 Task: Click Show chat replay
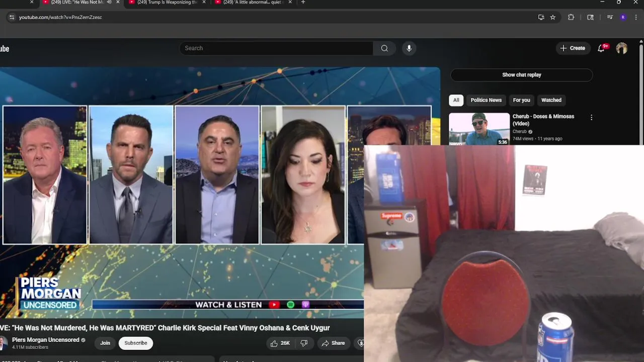(521, 75)
